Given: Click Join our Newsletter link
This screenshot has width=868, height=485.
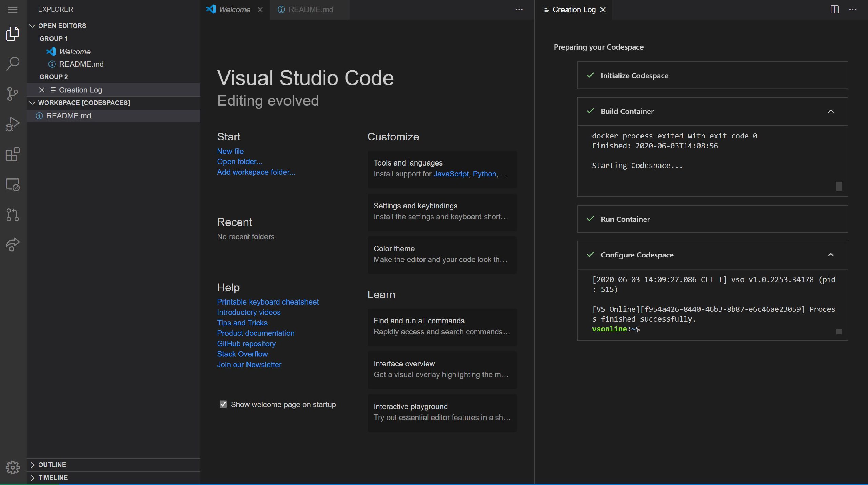Looking at the screenshot, I should pyautogui.click(x=249, y=365).
